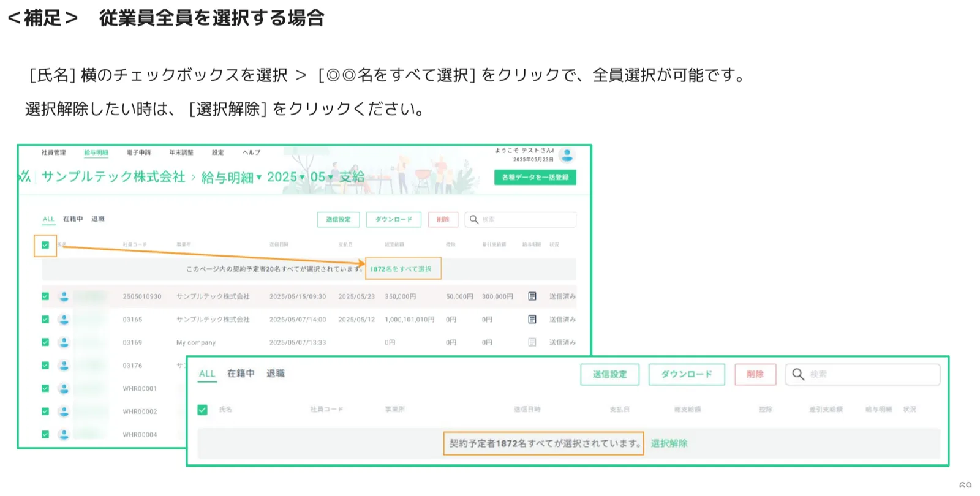Select the 退職 tab in lower enlarged panel

(x=276, y=374)
